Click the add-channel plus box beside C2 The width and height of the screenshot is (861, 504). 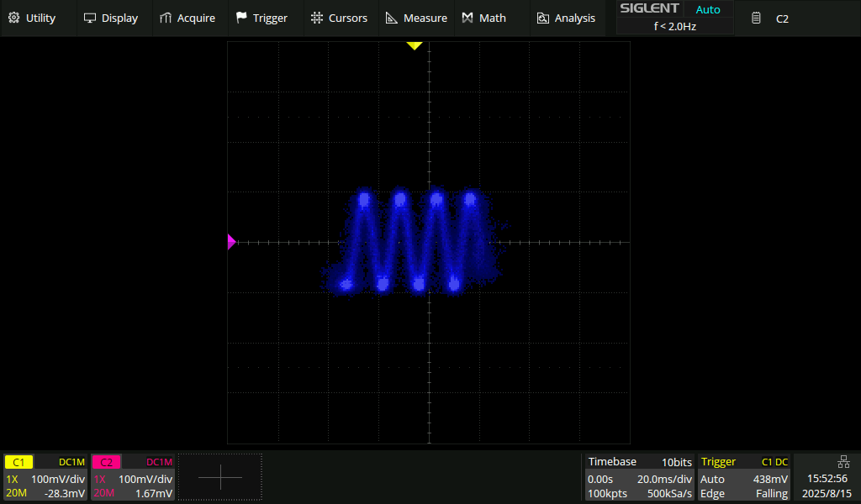coord(220,477)
